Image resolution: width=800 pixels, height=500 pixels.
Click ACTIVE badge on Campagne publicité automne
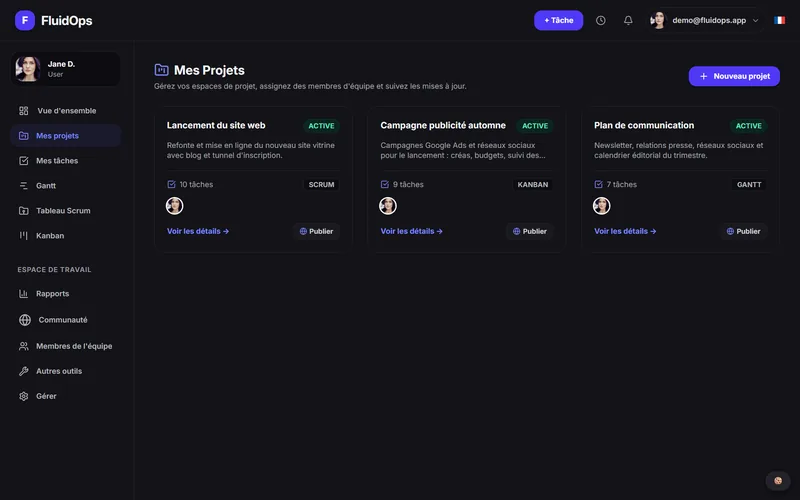(x=535, y=126)
